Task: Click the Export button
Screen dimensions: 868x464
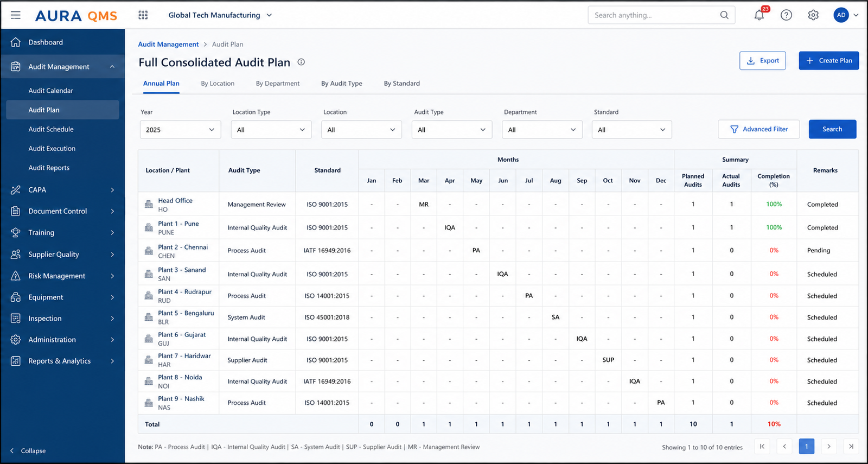Action: tap(763, 61)
